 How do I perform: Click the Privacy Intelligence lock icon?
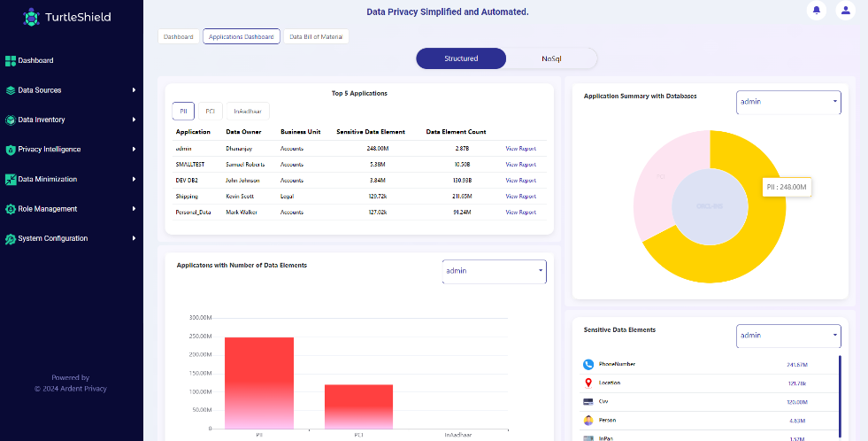coord(11,150)
